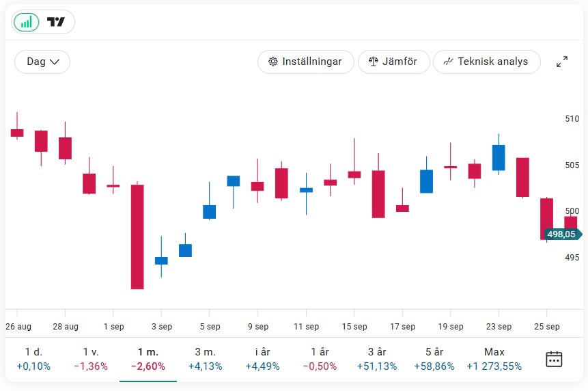Open the calendar date range picker
The height and width of the screenshot is (391, 588).
554,359
